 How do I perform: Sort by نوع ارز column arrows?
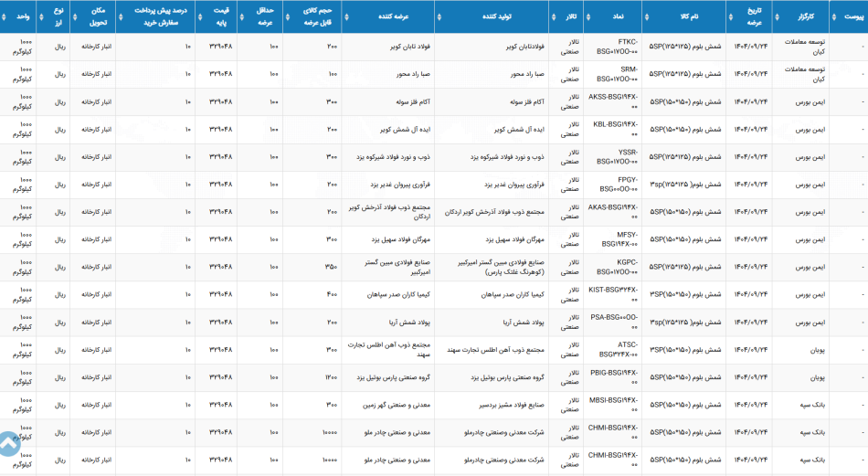pos(41,16)
